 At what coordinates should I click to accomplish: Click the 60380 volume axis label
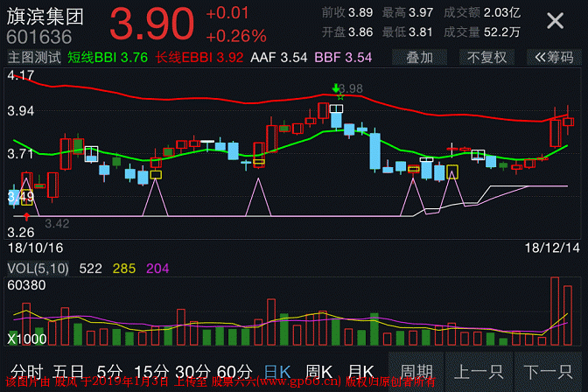point(26,285)
